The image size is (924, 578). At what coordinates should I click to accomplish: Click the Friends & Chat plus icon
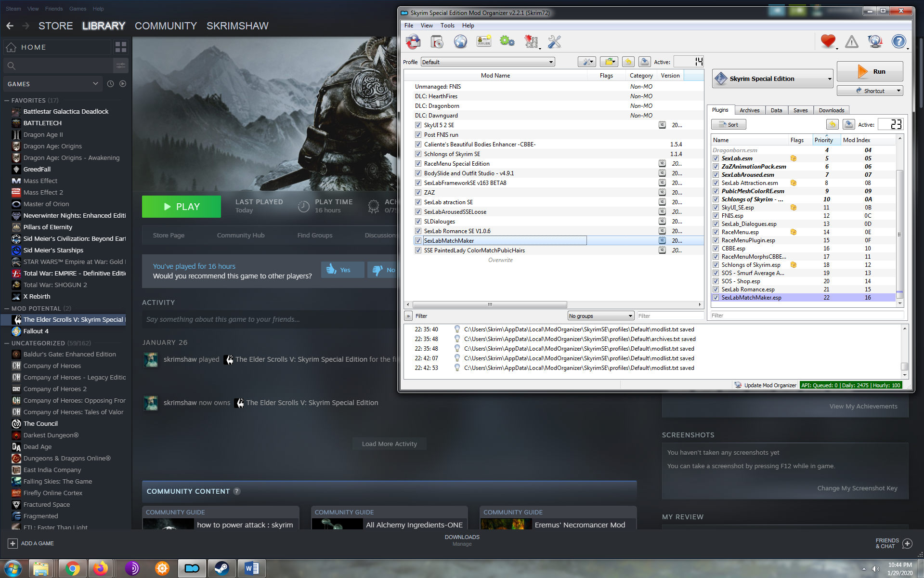pos(907,543)
